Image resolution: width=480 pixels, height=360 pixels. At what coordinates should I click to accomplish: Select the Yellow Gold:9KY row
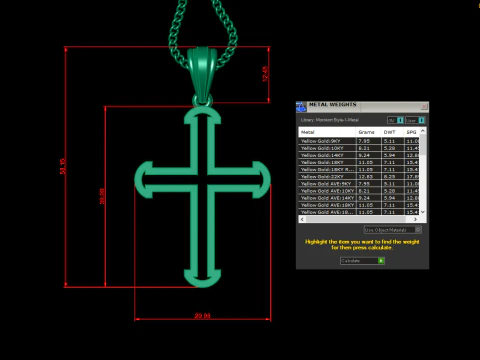click(x=359, y=141)
